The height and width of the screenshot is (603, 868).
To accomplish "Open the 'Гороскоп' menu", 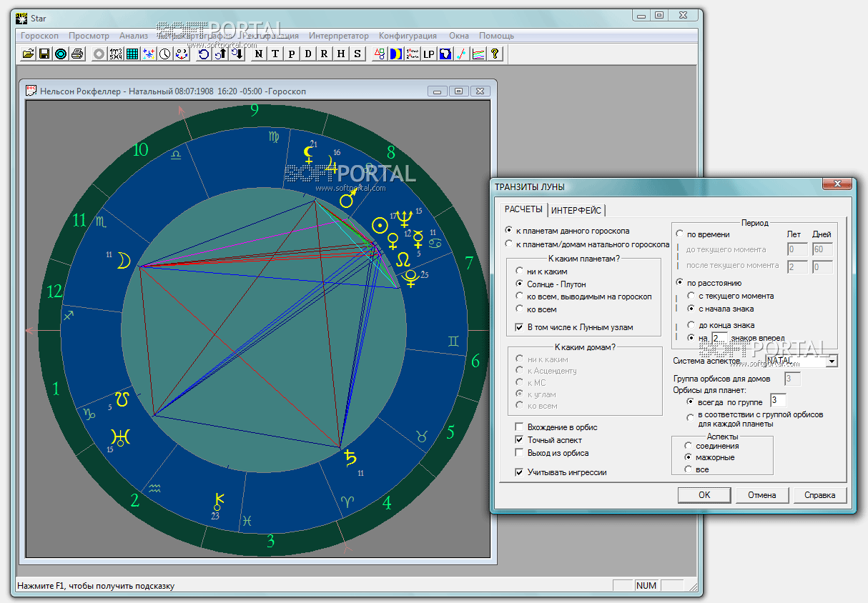I will pyautogui.click(x=39, y=36).
